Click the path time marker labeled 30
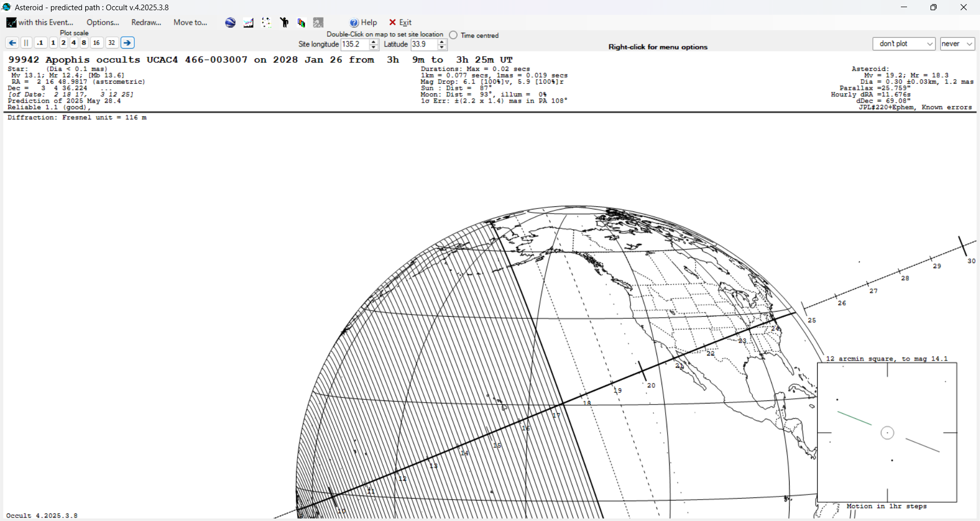The height and width of the screenshot is (521, 980). tap(971, 261)
